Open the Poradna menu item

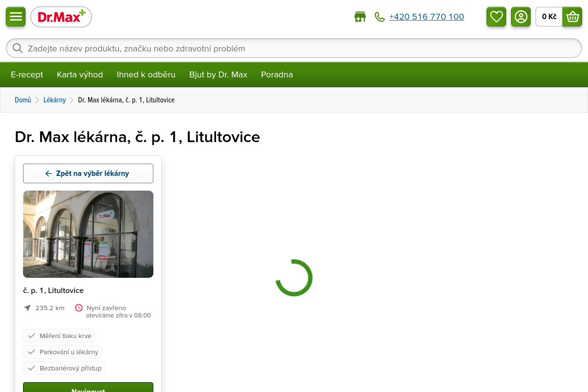point(277,74)
